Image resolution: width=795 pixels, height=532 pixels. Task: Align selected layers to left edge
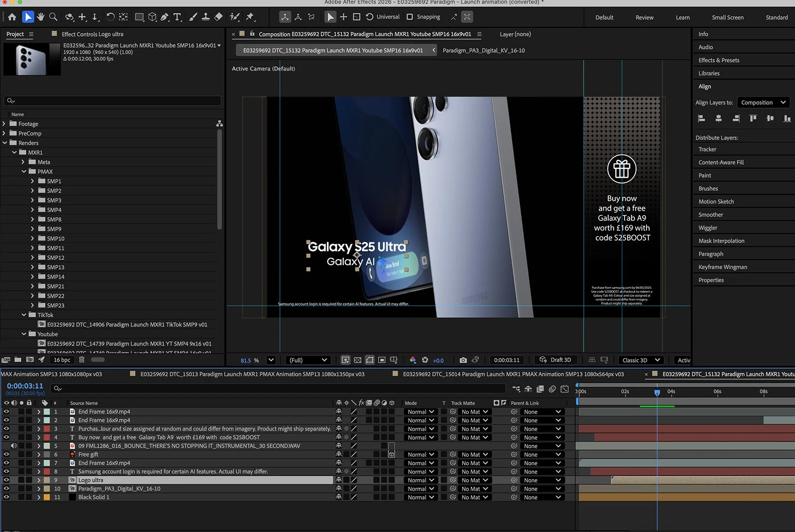(x=701, y=119)
